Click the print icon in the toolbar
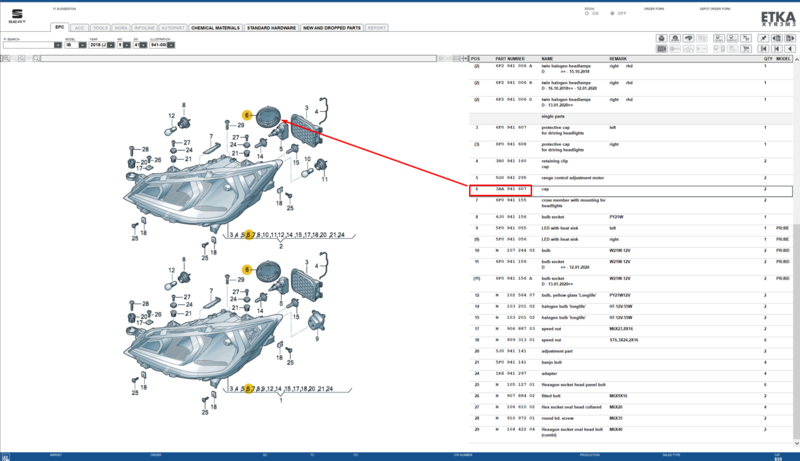The width and height of the screenshot is (800, 461). 662,38
